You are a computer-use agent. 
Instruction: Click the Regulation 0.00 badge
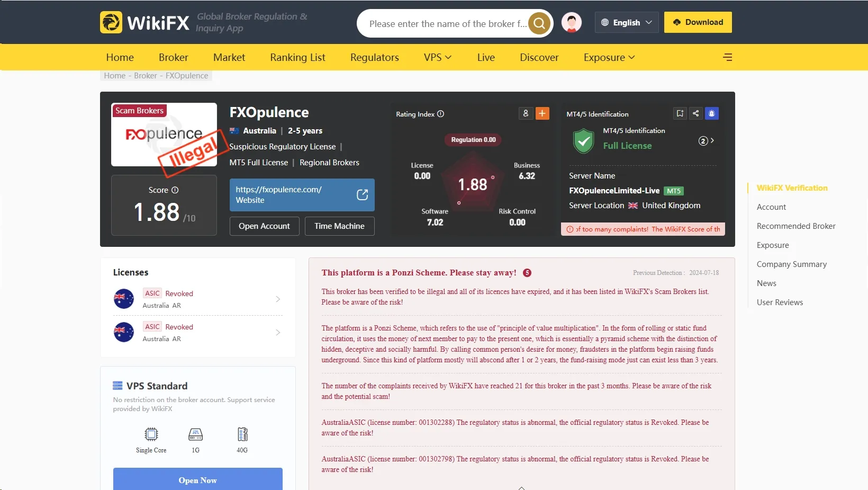[x=473, y=140]
